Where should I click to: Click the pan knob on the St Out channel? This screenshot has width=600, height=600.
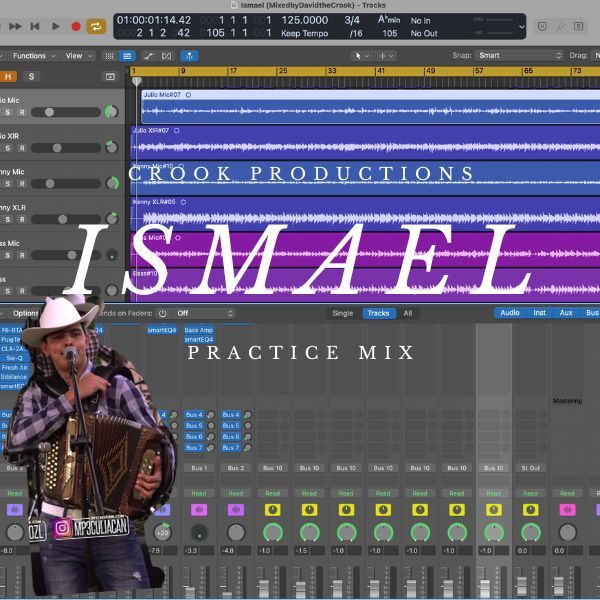click(531, 533)
